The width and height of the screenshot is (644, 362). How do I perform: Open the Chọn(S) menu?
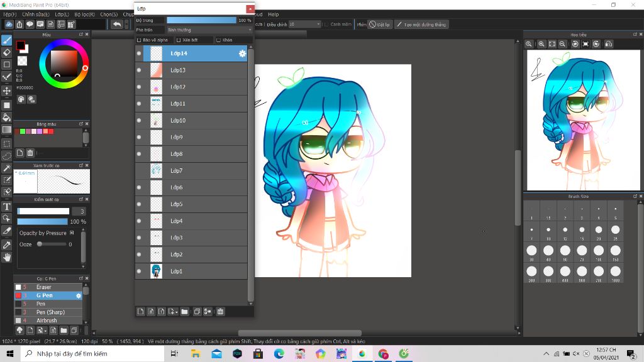tap(109, 14)
